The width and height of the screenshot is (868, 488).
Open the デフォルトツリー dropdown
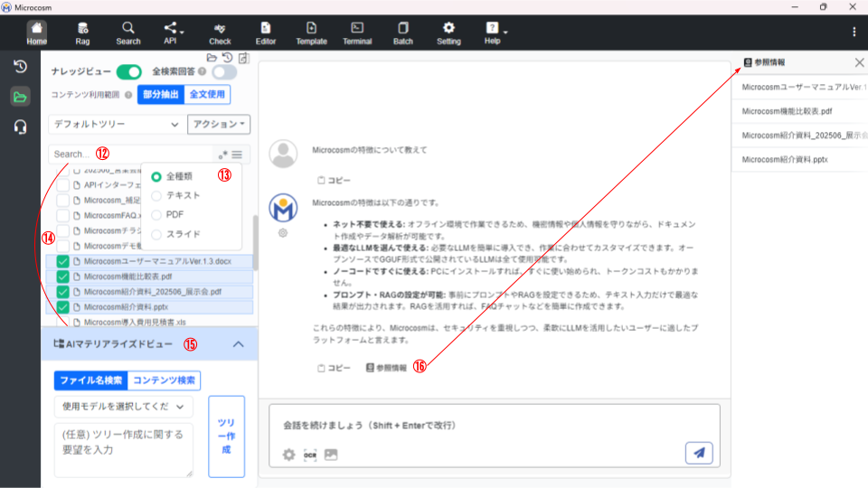[115, 124]
